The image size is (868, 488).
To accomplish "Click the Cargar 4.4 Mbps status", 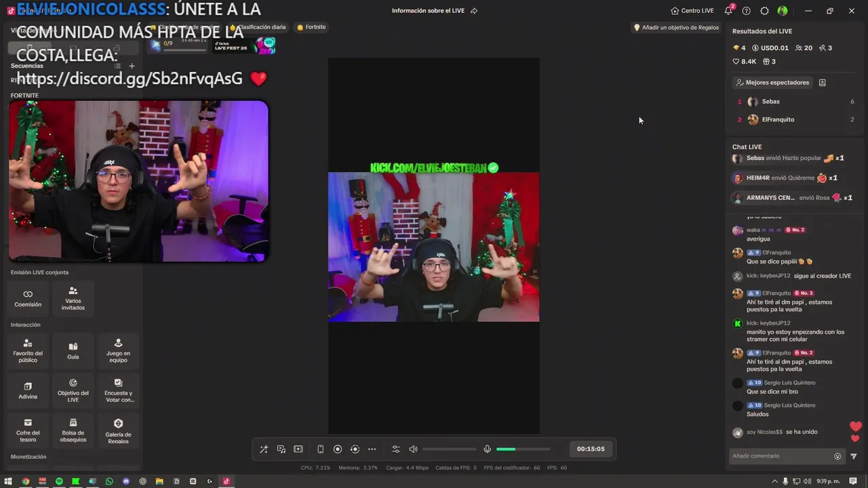I will tap(408, 468).
